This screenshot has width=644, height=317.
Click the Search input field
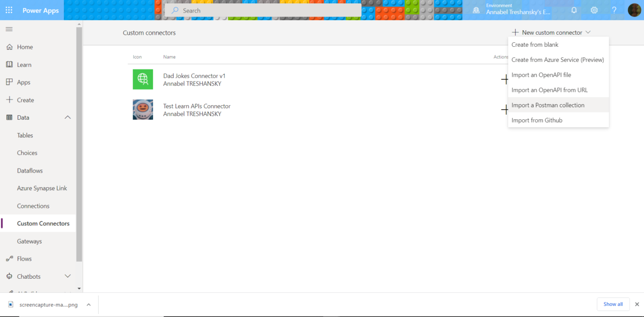pos(263,11)
